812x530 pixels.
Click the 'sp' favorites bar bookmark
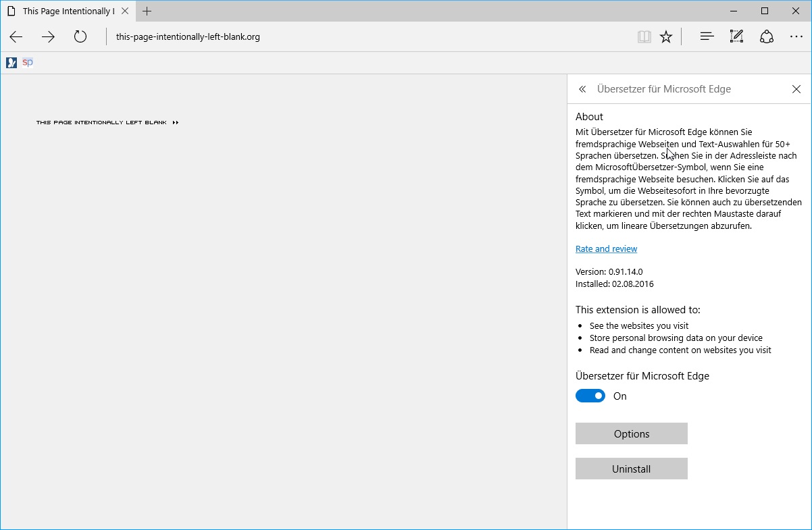[27, 63]
